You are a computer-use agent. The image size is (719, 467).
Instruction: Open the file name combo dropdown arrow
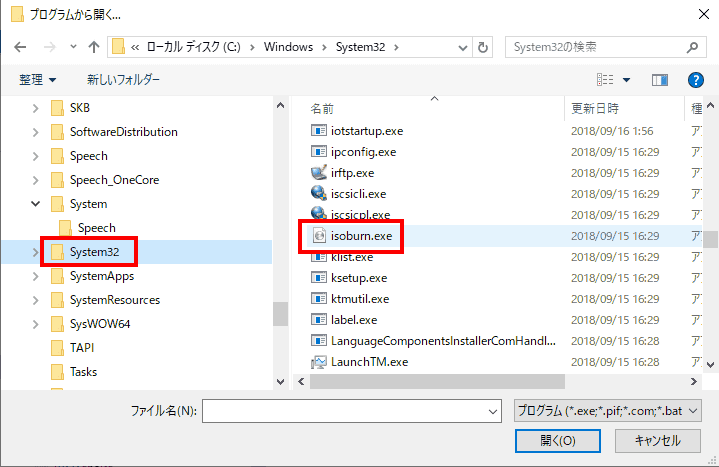(493, 411)
